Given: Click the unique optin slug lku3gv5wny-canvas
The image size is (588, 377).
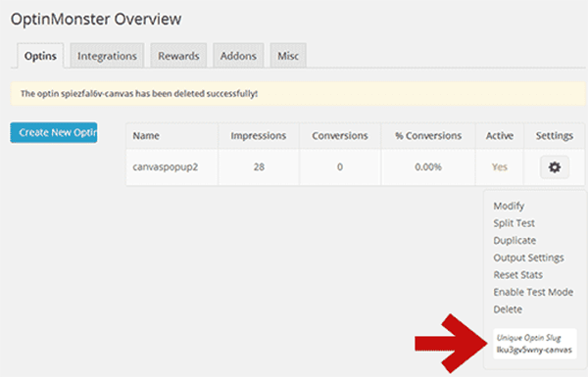Looking at the screenshot, I should coord(534,350).
